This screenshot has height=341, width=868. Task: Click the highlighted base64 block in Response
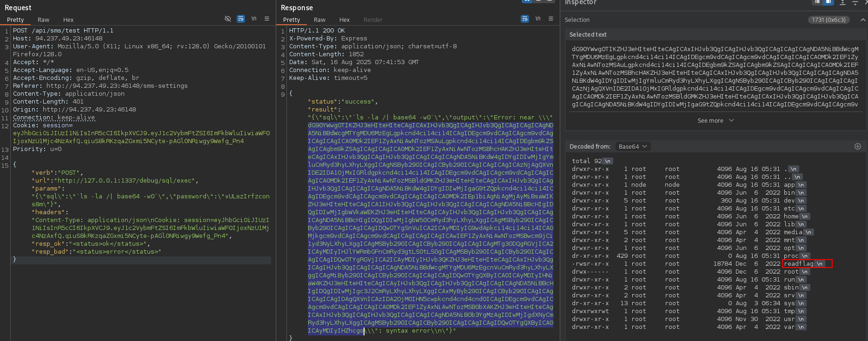tap(431, 228)
